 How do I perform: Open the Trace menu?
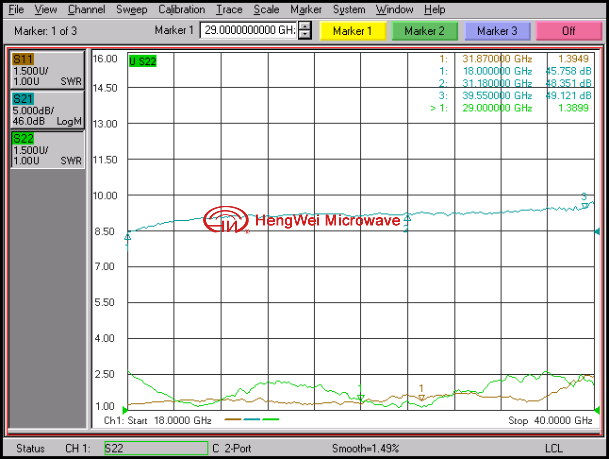pos(229,9)
